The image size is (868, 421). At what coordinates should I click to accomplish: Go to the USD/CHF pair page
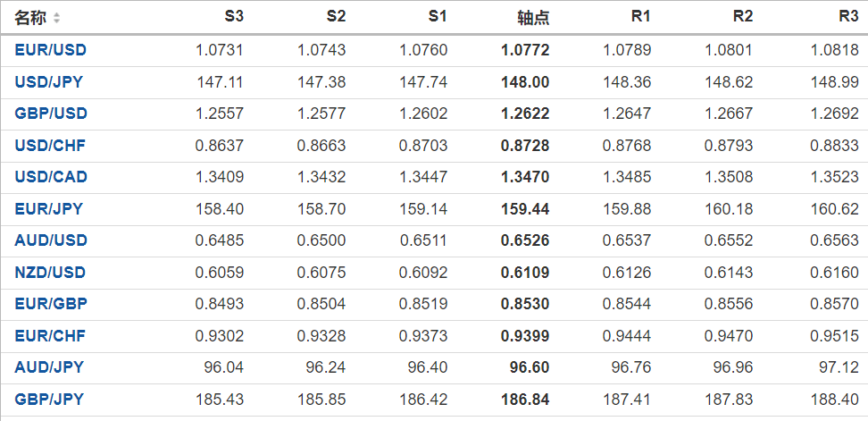point(50,146)
